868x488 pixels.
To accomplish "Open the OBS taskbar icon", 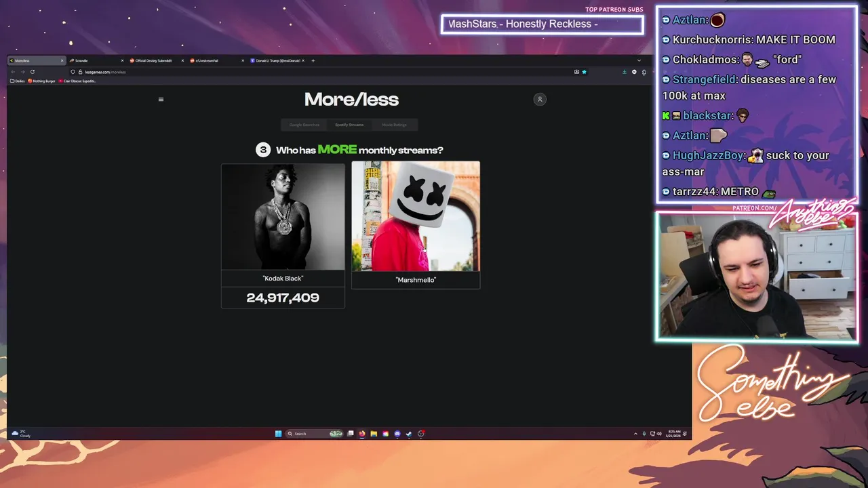I will (x=421, y=434).
